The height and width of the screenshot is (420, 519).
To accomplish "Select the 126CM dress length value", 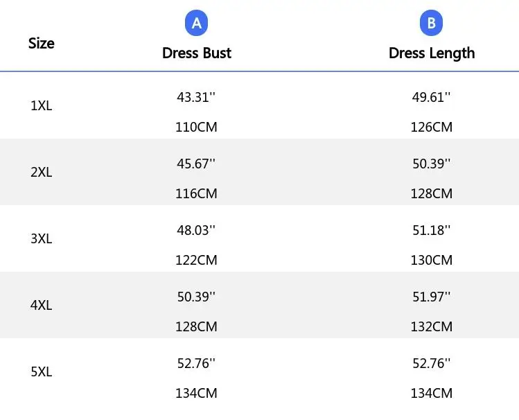I will click(x=431, y=128).
